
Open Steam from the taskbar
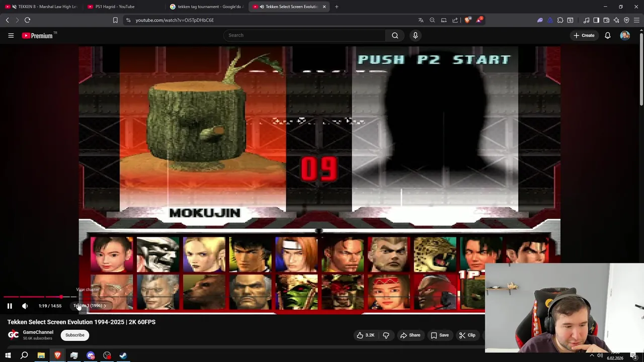pyautogui.click(x=123, y=355)
